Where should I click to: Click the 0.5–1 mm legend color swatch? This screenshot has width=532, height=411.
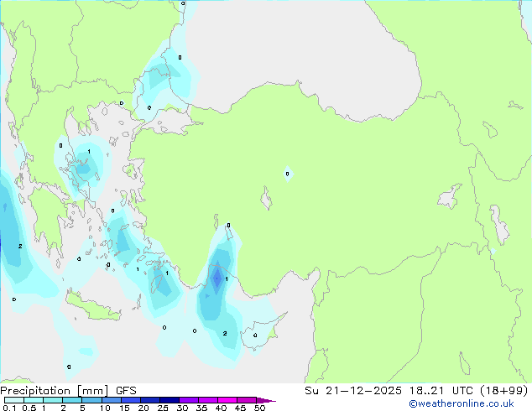pyautogui.click(x=34, y=400)
